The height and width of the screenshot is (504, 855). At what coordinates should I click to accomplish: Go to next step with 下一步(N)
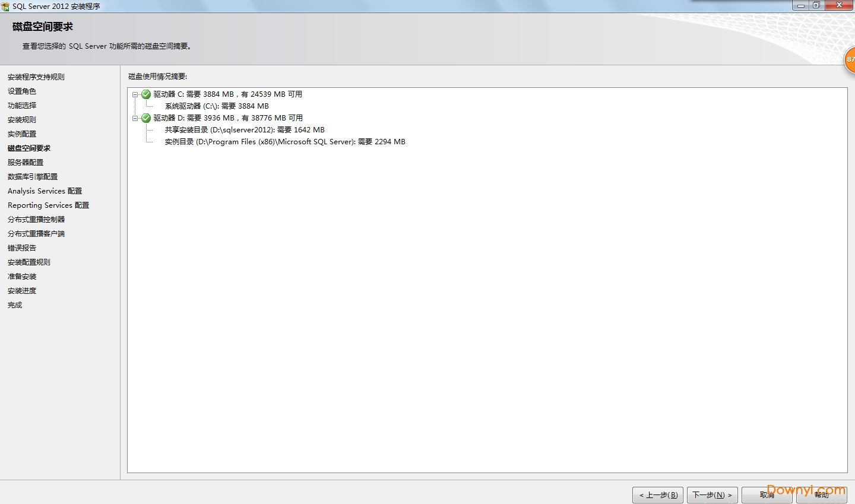(x=712, y=495)
